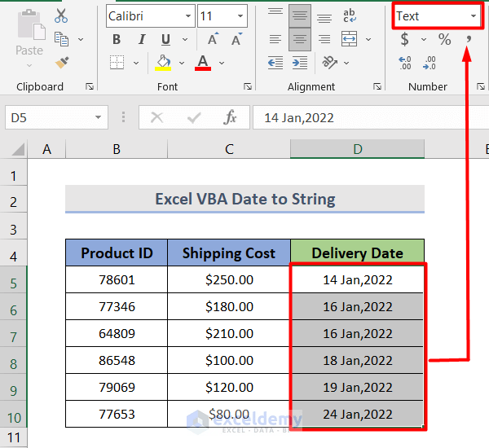Click formula bar showing 14 Jan,2022
The width and height of the screenshot is (489, 448).
tap(371, 117)
